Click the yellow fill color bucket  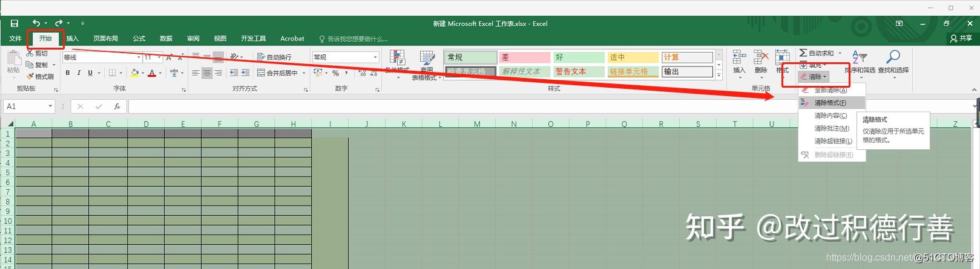click(x=135, y=73)
